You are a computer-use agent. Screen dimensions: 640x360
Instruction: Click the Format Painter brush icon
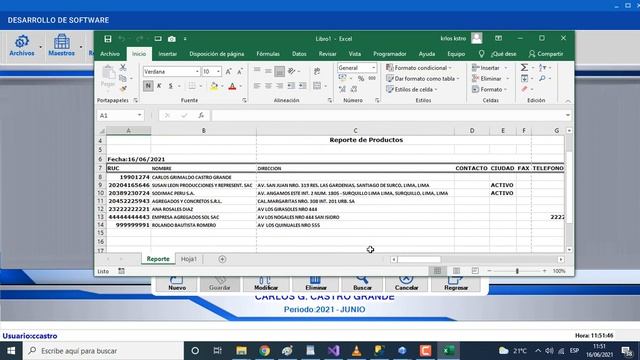[123, 89]
